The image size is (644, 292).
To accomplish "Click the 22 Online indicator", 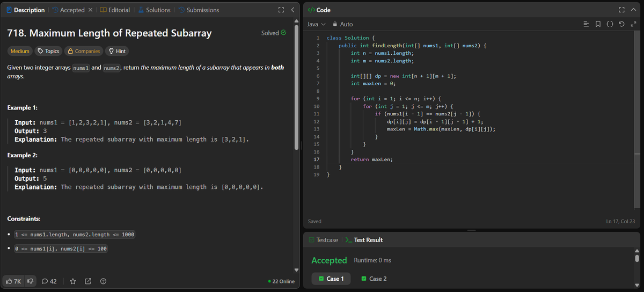I will point(282,281).
